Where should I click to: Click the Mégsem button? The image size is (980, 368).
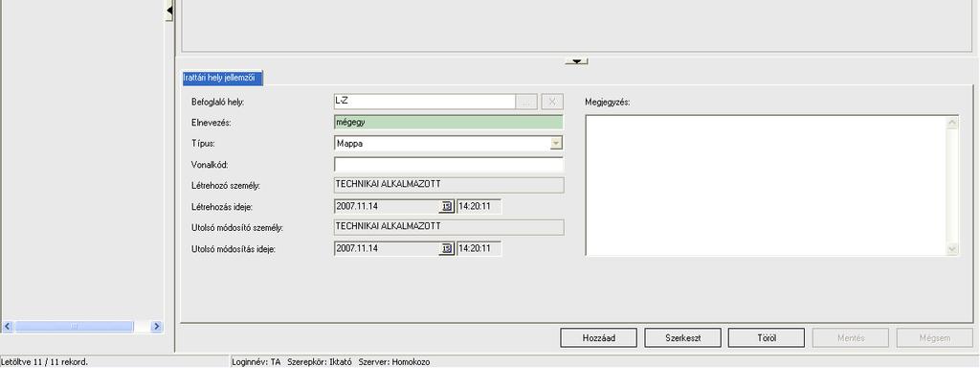pyautogui.click(x=935, y=338)
